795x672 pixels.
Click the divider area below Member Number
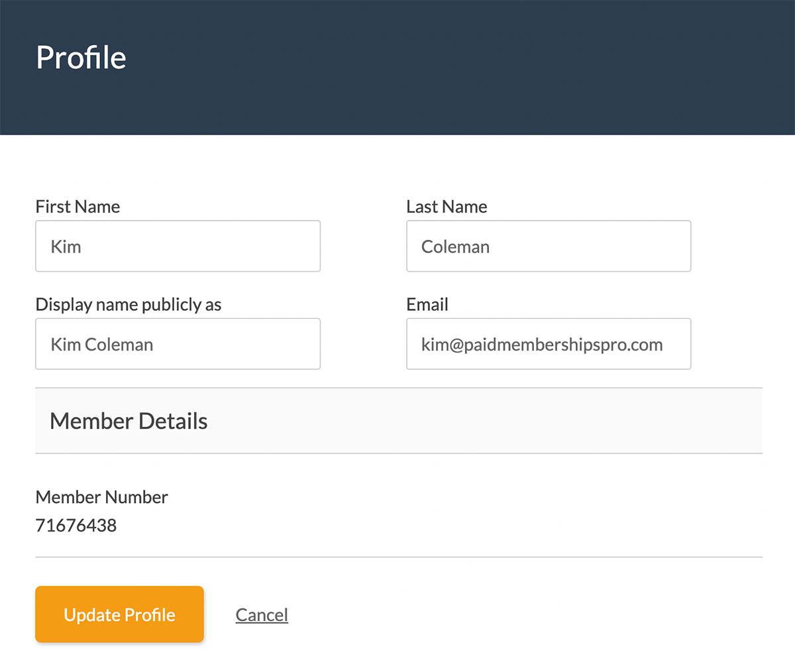(397, 557)
